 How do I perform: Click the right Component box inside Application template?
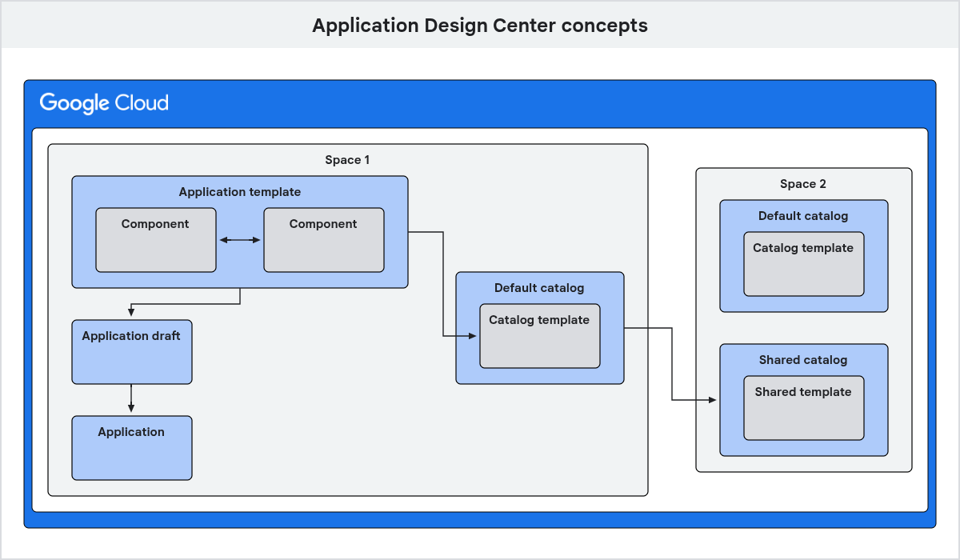pyautogui.click(x=324, y=239)
